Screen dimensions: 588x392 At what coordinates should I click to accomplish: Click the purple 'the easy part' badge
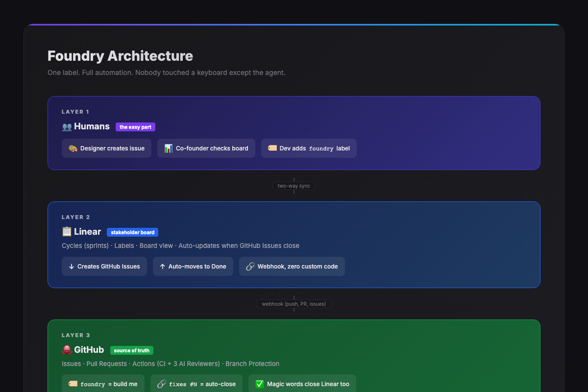tap(135, 127)
